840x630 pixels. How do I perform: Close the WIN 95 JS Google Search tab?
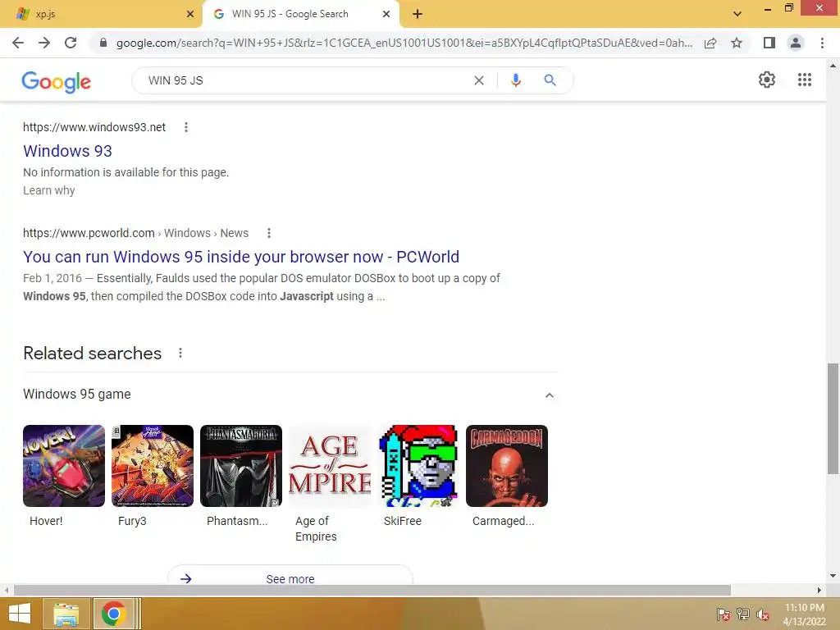coord(386,14)
